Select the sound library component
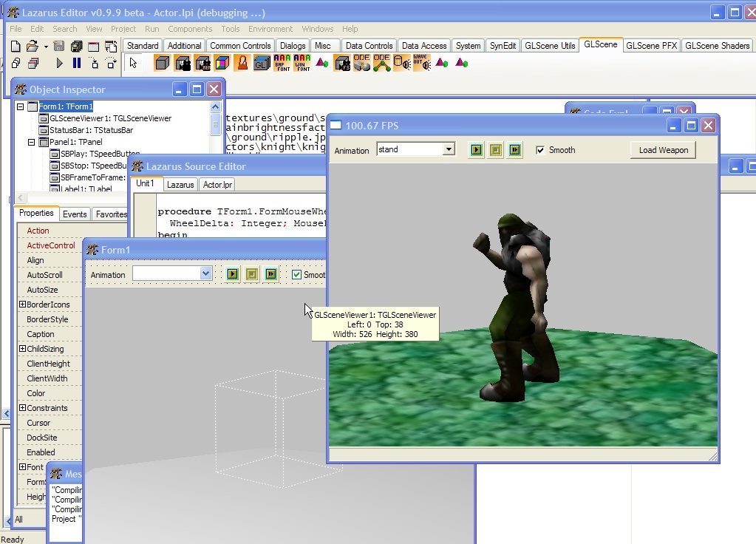The width and height of the screenshot is (756, 544). click(x=401, y=63)
